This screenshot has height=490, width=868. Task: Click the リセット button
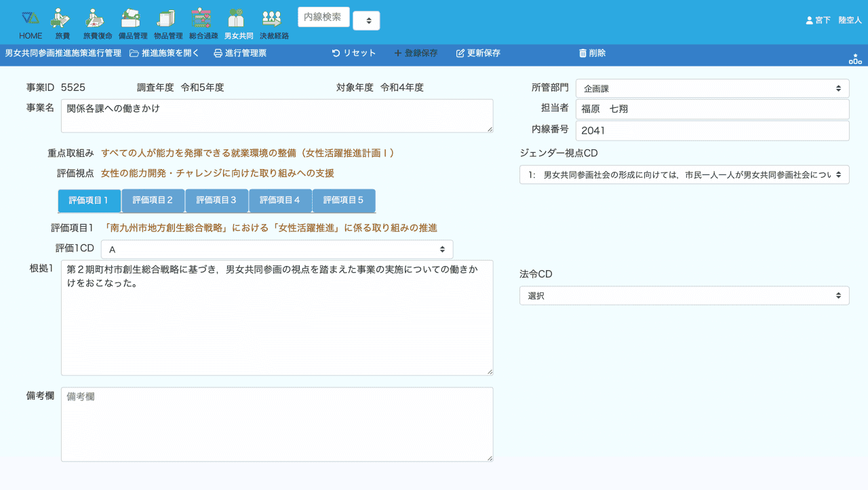coord(353,53)
